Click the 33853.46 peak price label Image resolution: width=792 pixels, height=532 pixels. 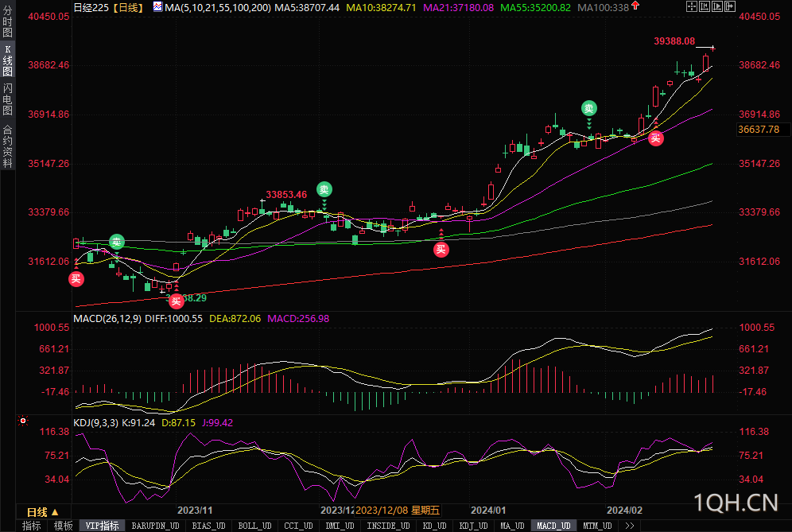286,195
